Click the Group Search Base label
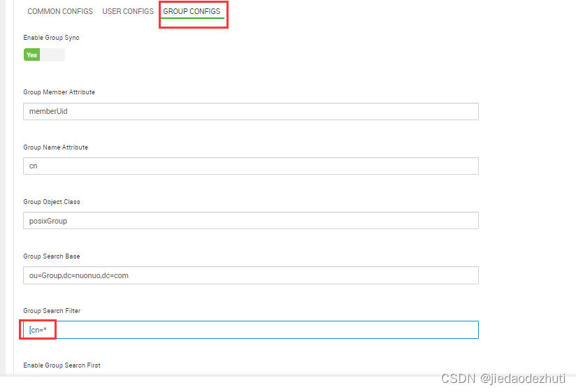Viewport: 576px width, 392px height. (x=52, y=256)
